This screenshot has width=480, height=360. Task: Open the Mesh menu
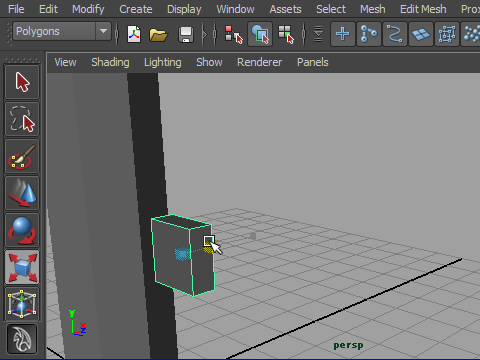[x=373, y=9]
